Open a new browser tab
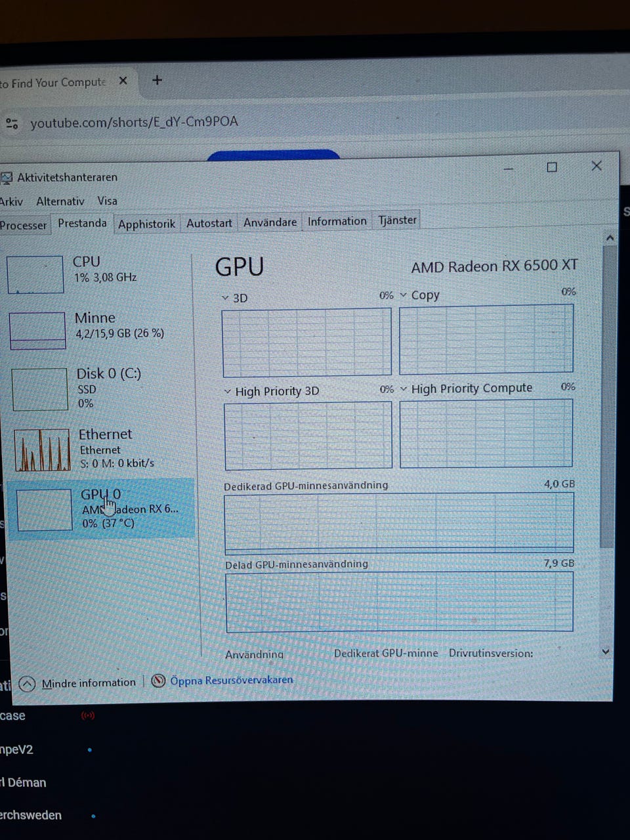 pyautogui.click(x=157, y=80)
